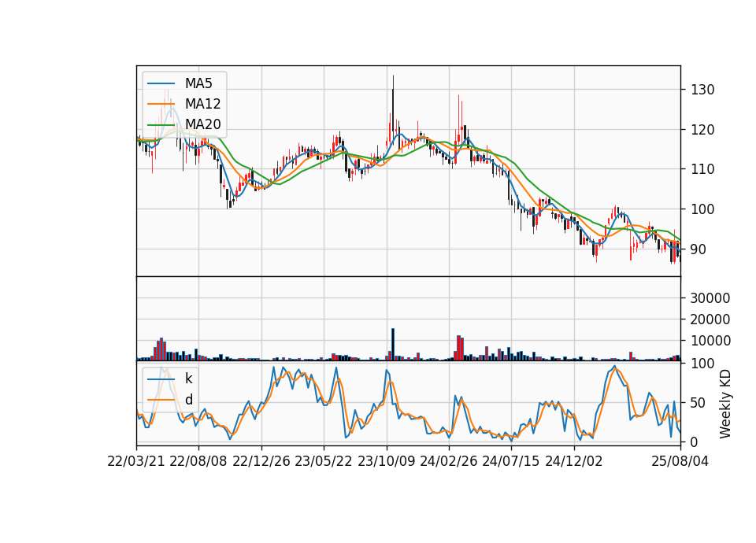Image resolution: width=756 pixels, height=543 pixels.
Task: Click the 25/08/04 date label
Action: [680, 461]
